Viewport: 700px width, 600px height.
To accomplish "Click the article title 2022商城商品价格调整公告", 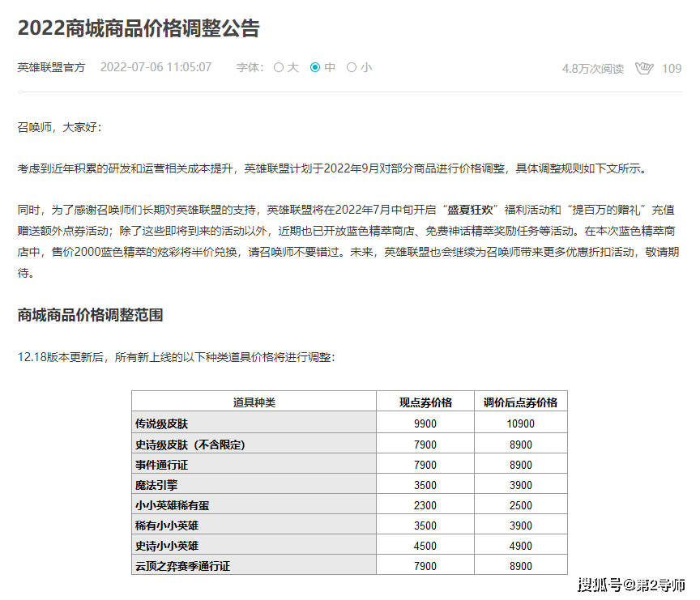I will coord(139,28).
